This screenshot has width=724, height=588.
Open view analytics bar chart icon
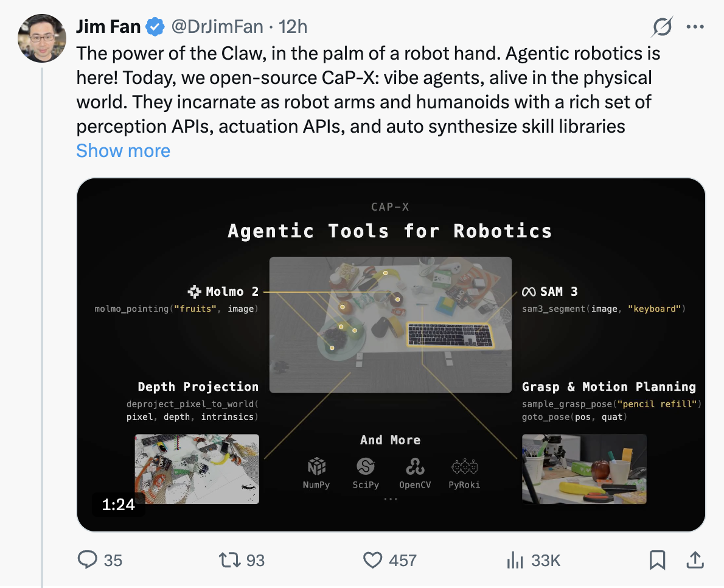point(515,559)
